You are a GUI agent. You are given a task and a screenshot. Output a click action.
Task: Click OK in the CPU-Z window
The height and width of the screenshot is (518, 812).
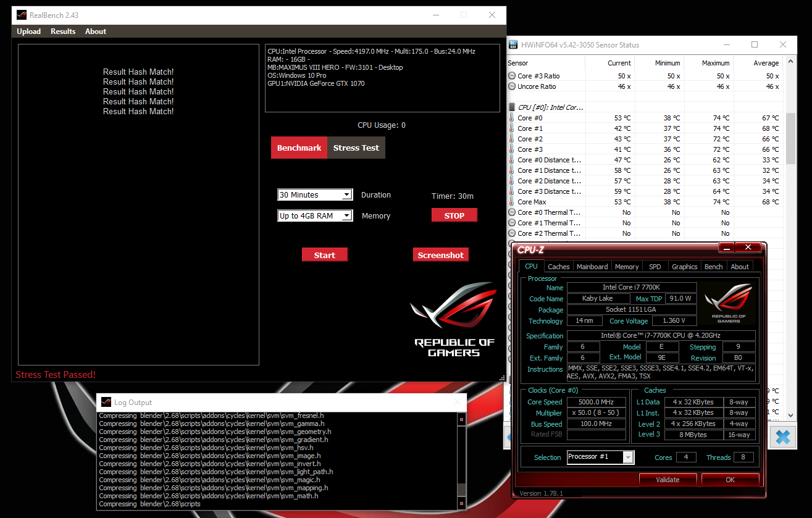tap(730, 480)
